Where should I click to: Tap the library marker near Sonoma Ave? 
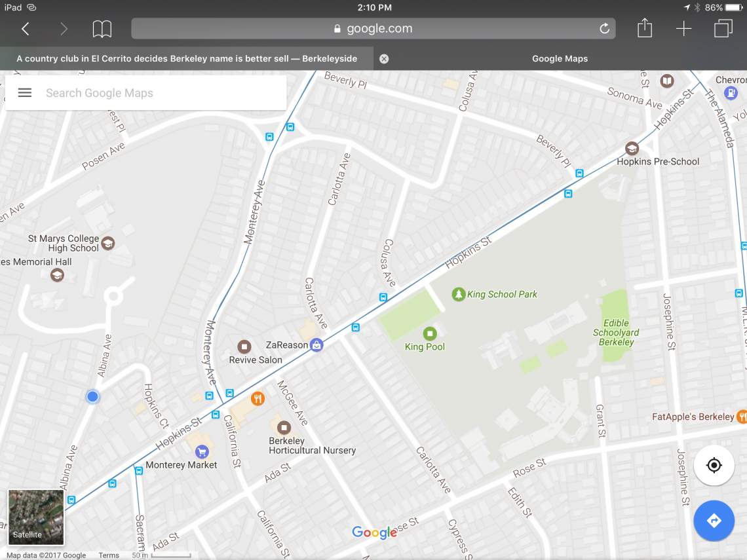tap(667, 81)
